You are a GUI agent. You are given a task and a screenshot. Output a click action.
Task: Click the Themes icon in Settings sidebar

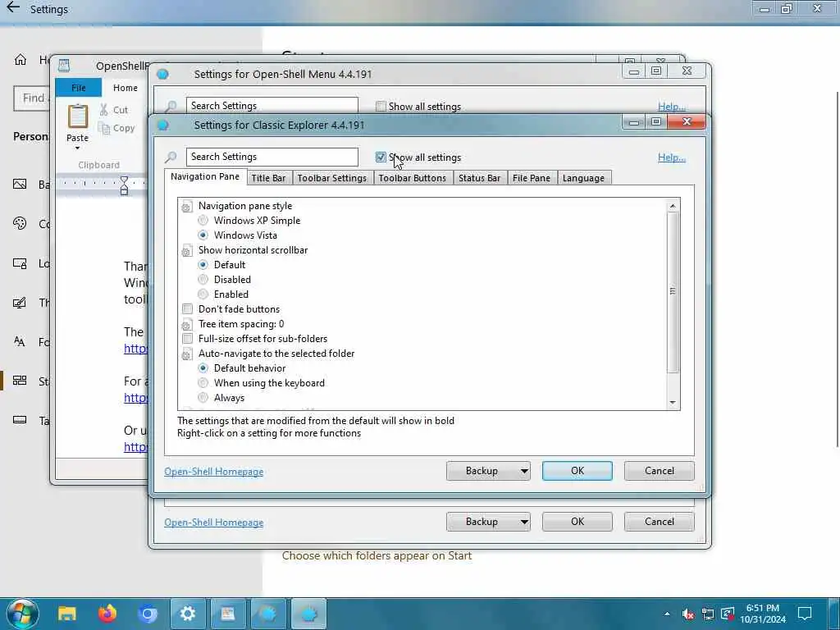pyautogui.click(x=20, y=303)
